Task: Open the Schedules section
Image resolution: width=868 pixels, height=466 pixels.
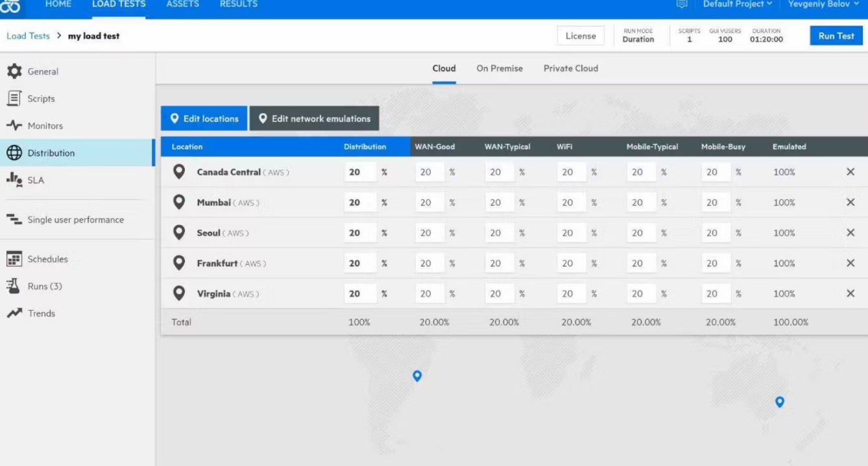Action: (48, 259)
